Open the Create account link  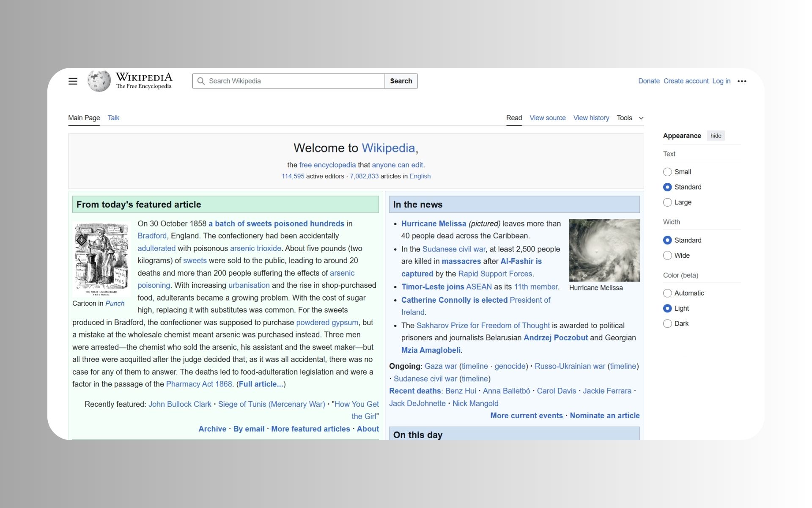pyautogui.click(x=686, y=81)
